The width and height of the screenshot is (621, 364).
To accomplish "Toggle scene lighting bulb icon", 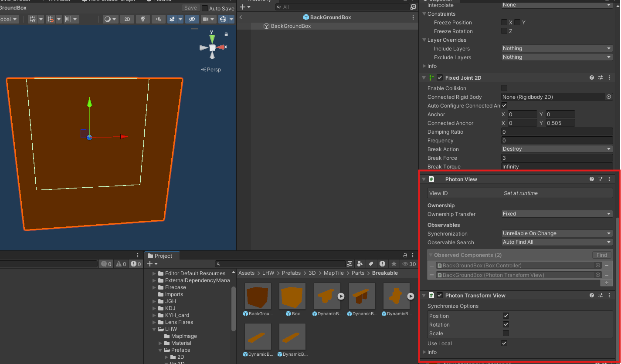I will (x=143, y=19).
